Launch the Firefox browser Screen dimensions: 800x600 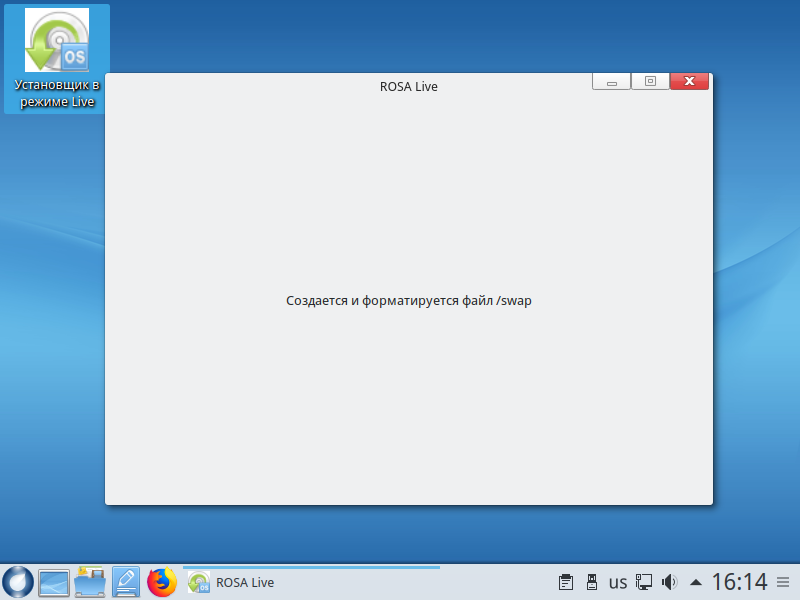click(x=162, y=581)
